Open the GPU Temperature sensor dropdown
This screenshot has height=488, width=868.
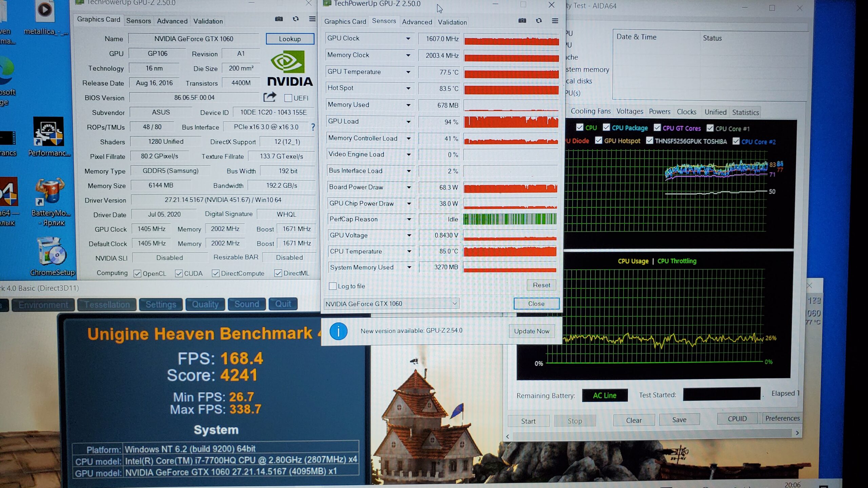click(x=408, y=72)
